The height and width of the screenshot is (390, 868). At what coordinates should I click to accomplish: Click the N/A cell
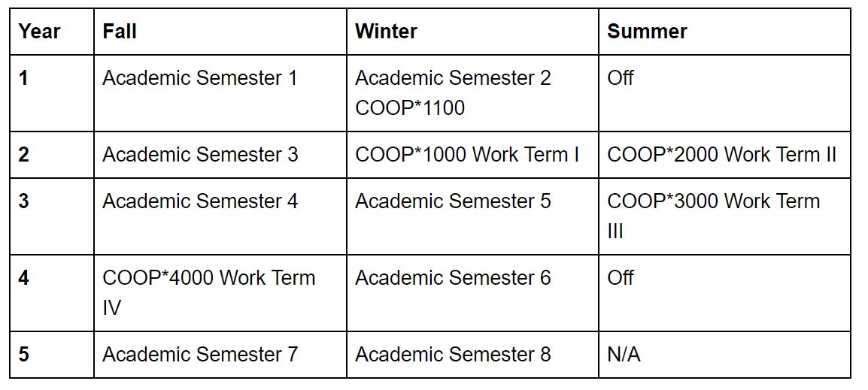pos(724,355)
